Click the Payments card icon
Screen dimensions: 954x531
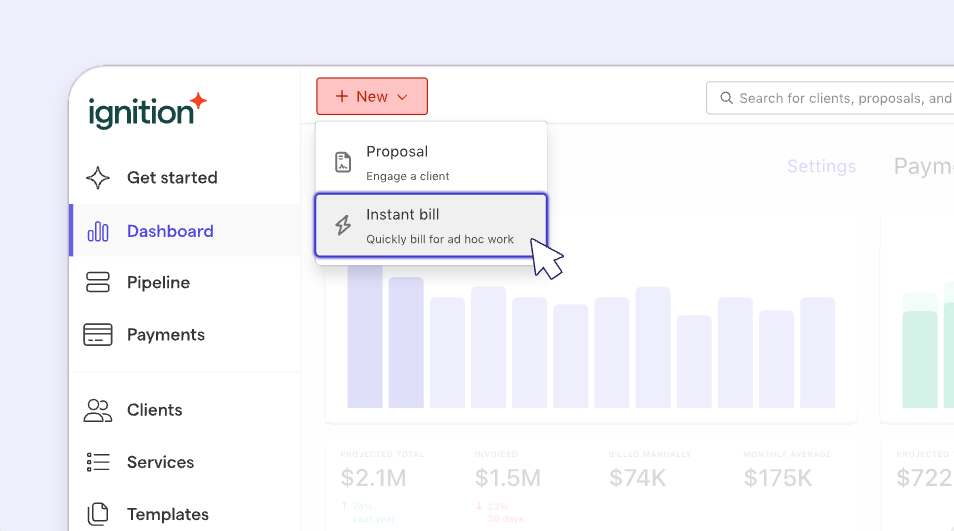point(98,335)
